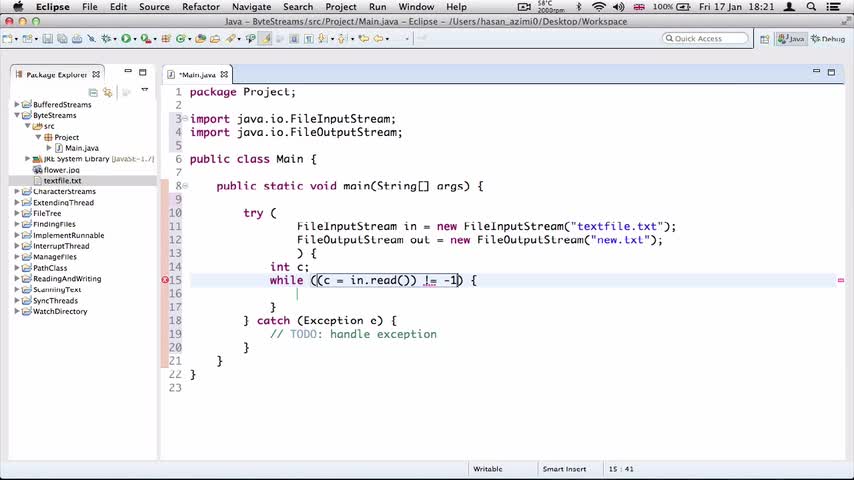The image size is (854, 480).
Task: Click the Smart Insert status field
Action: [564, 469]
